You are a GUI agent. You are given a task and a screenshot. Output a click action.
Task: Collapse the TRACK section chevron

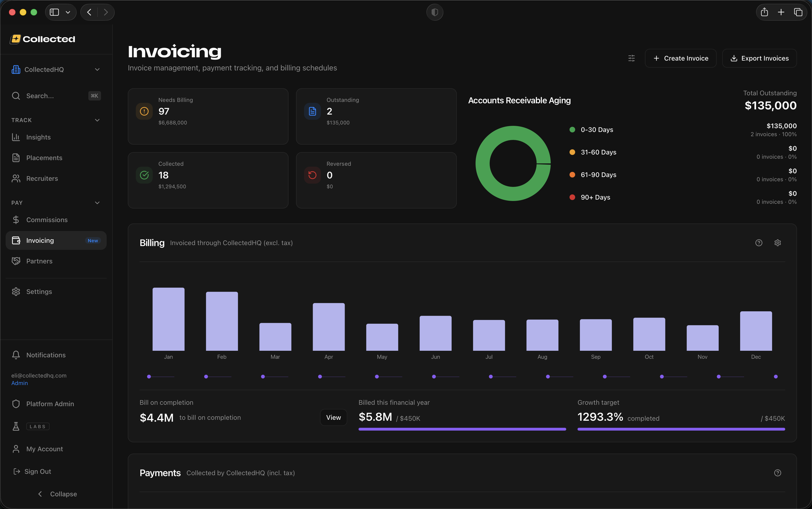point(97,120)
